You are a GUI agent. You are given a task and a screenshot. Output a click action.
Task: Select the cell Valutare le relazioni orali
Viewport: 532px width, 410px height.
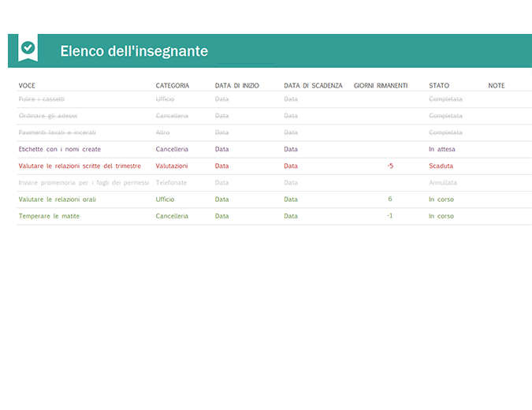58,199
